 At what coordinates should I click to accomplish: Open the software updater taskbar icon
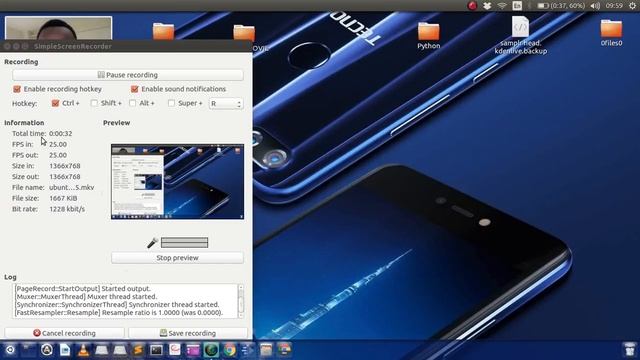coord(47,350)
